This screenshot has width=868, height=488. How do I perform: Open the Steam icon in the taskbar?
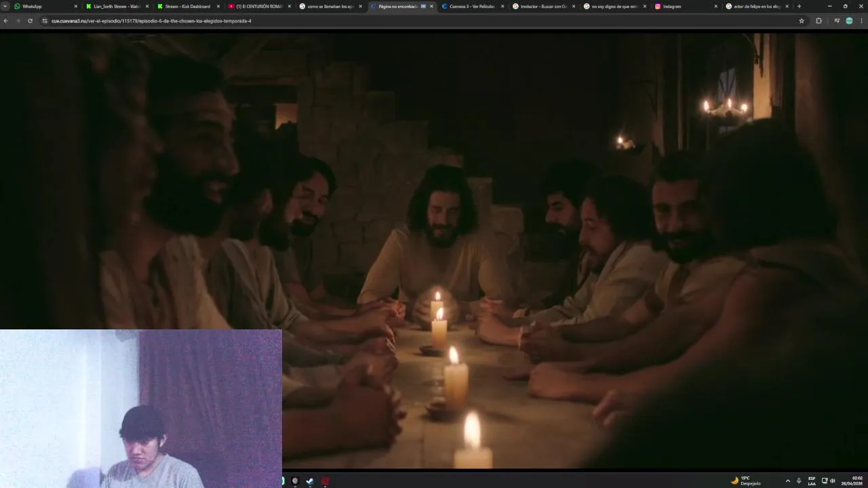point(310,481)
